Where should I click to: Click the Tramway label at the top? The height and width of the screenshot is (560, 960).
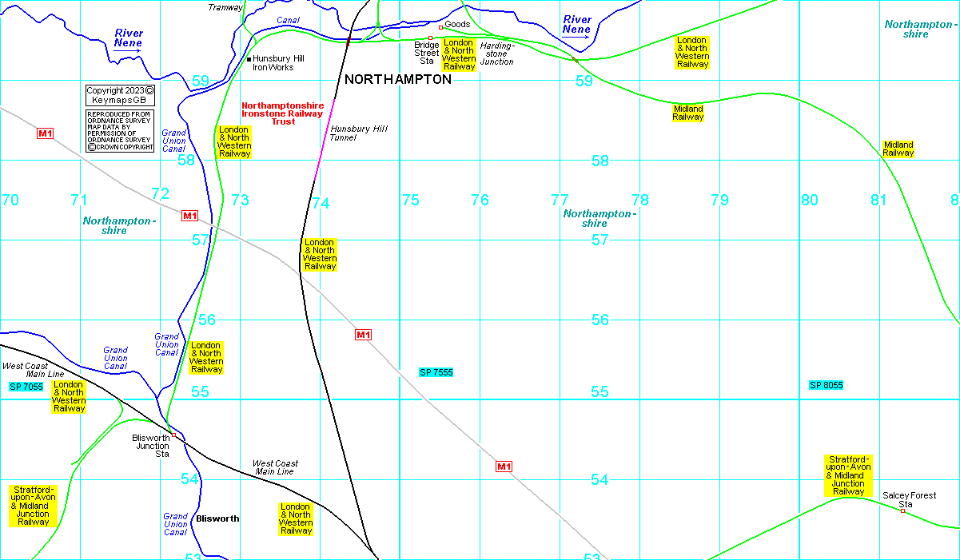coord(225,7)
